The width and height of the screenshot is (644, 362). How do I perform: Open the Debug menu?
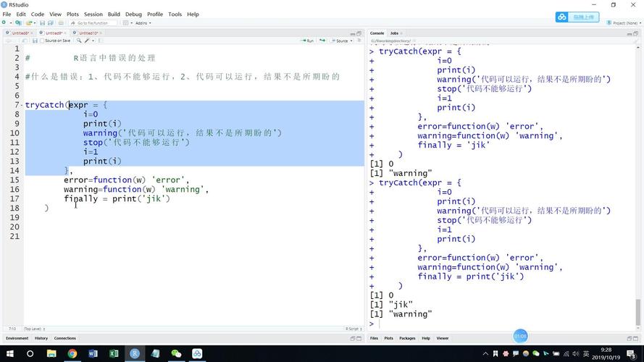[x=133, y=14]
